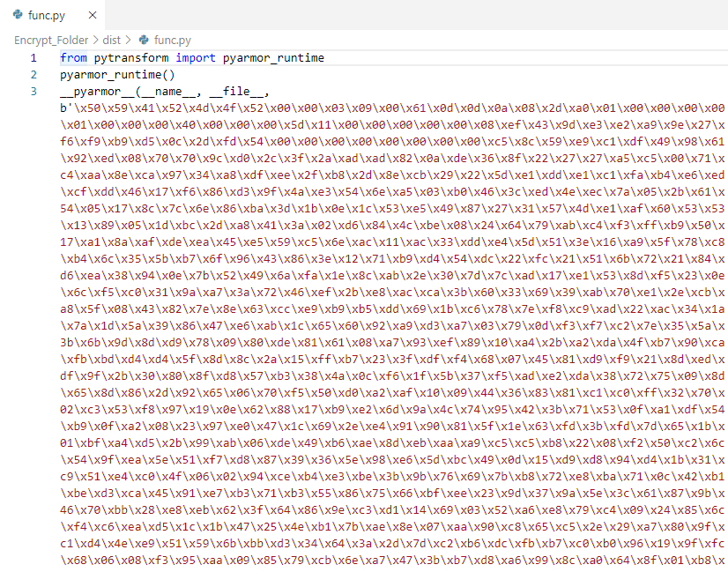Click line number 3 to select that line
This screenshot has width=728, height=572.
(33, 92)
